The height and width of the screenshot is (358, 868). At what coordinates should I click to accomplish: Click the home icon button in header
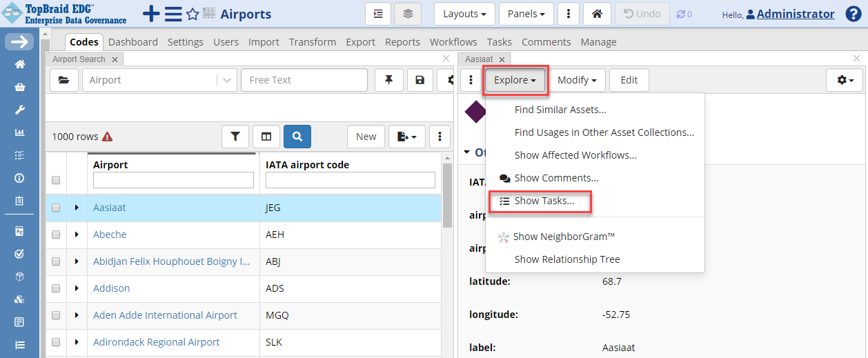[596, 14]
